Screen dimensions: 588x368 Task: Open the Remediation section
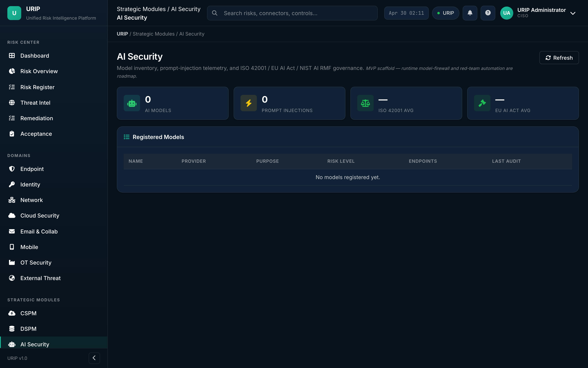coord(54,118)
